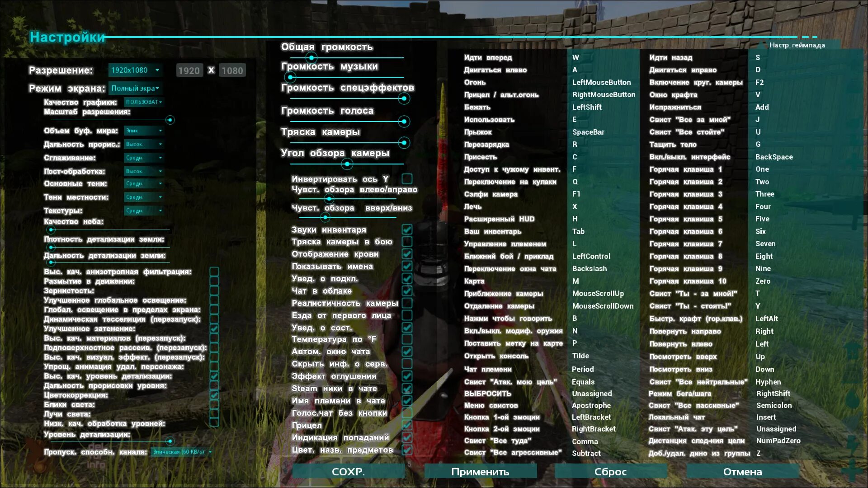Click the Reset (Сброс) button
Screen dimensions: 868x488
pos(611,472)
